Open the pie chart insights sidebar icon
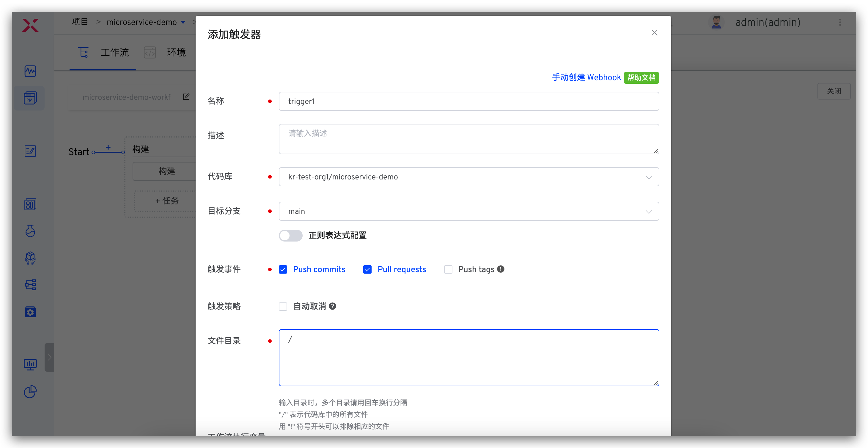The image size is (868, 448). click(x=30, y=392)
